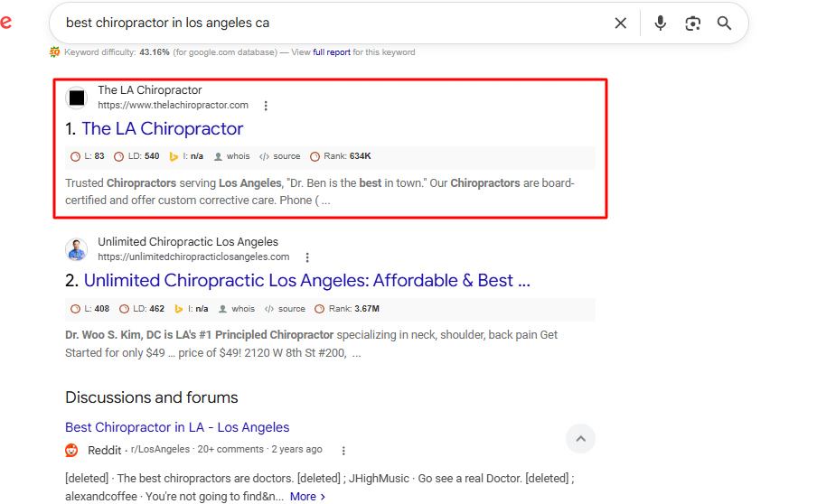The image size is (817, 504).
Task: Open search by image camera icon
Action: [x=692, y=23]
